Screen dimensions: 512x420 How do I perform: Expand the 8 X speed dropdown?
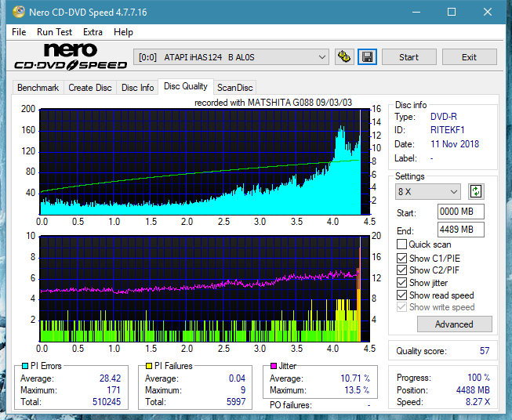[428, 191]
